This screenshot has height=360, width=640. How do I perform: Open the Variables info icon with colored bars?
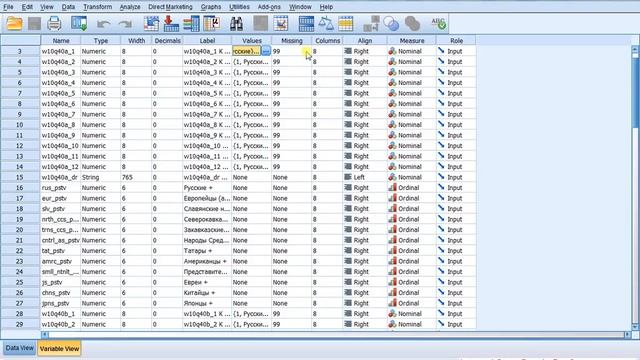coord(191,24)
